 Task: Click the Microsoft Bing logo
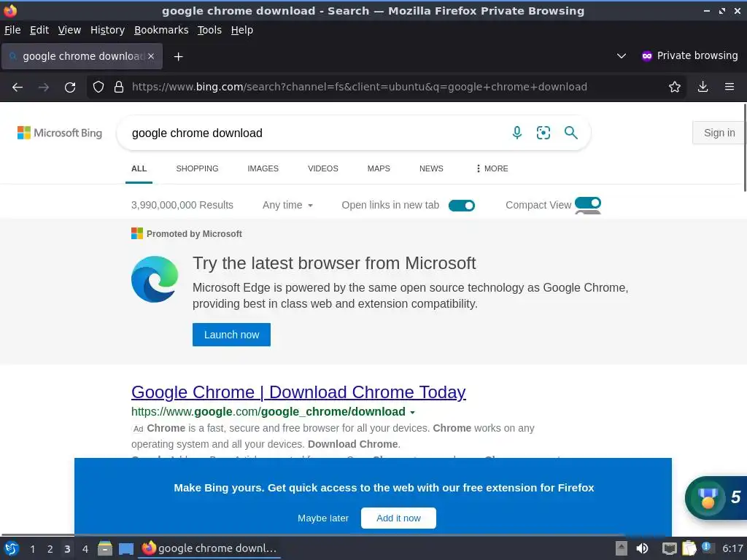point(60,133)
